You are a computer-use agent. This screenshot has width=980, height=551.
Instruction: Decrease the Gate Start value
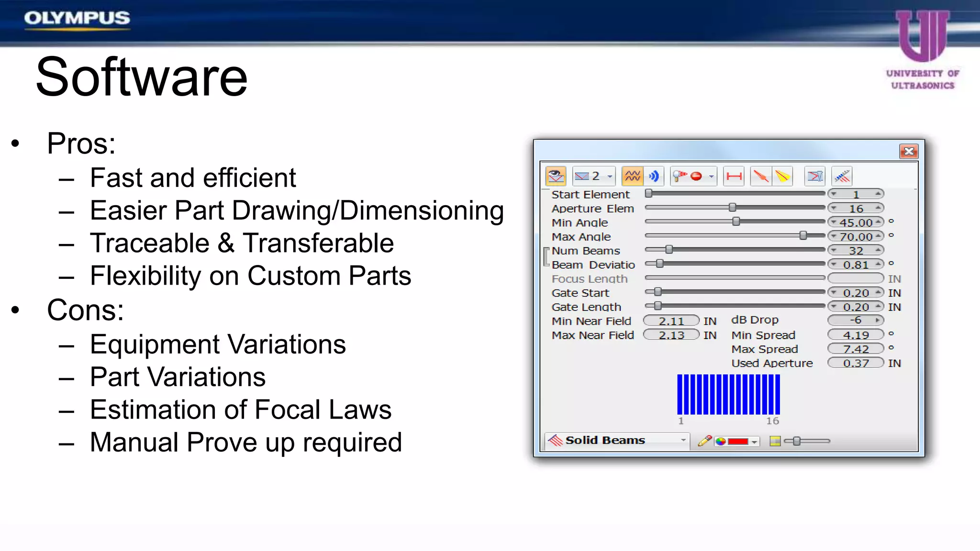coord(835,292)
